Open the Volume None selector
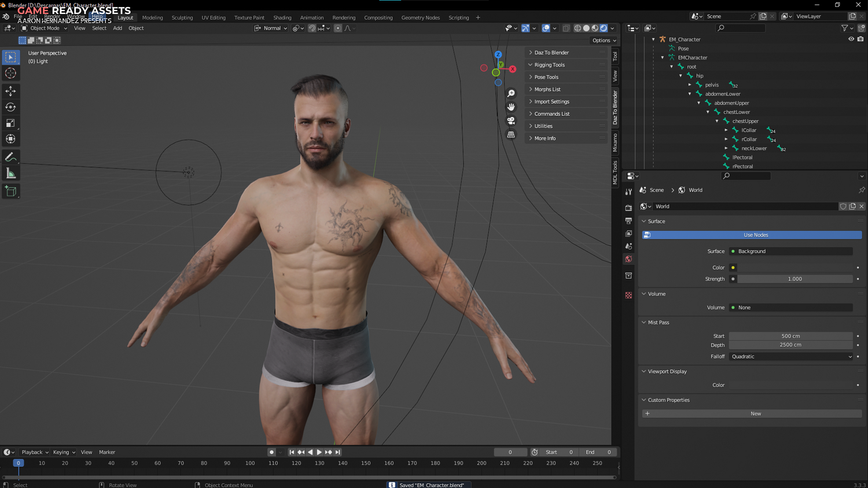868x488 pixels. [791, 308]
